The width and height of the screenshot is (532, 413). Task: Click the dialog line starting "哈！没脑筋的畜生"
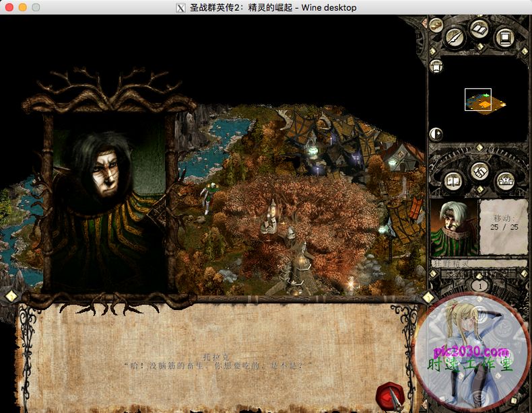[x=218, y=366]
